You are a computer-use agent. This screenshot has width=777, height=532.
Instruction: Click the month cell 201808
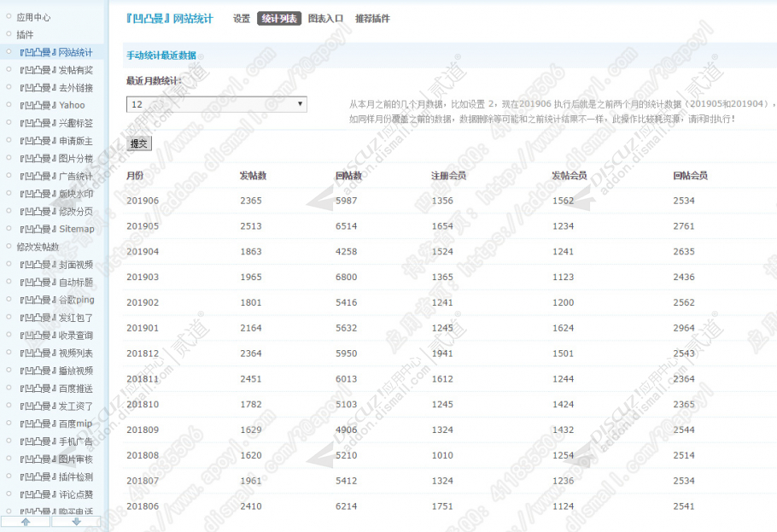tap(143, 455)
